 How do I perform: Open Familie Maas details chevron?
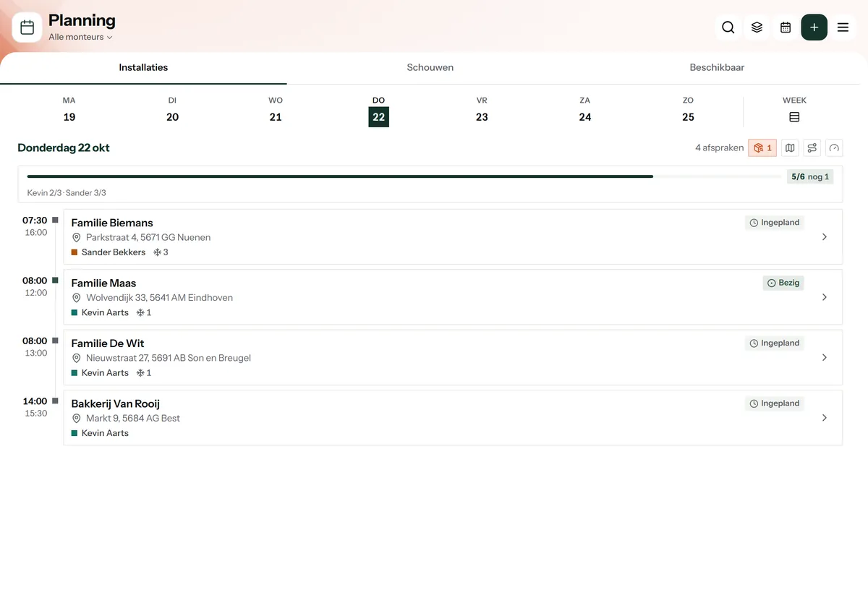[825, 297]
